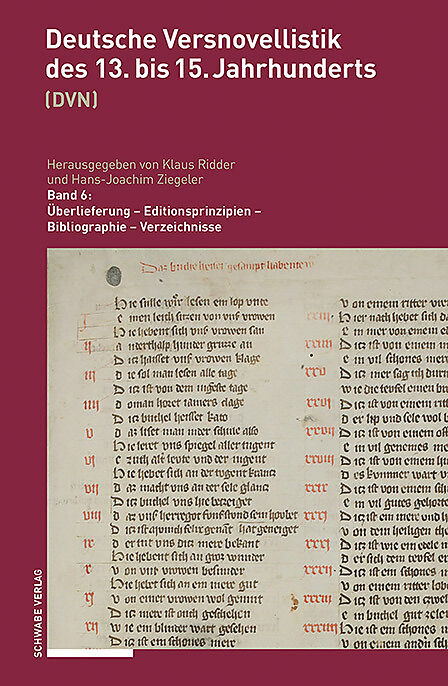Click the title line 'des 13. bis 15. Jahrhunderts'

[211, 69]
